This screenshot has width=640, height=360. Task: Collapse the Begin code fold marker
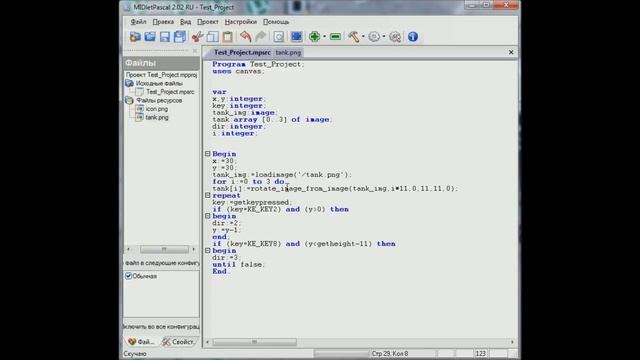tap(207, 154)
